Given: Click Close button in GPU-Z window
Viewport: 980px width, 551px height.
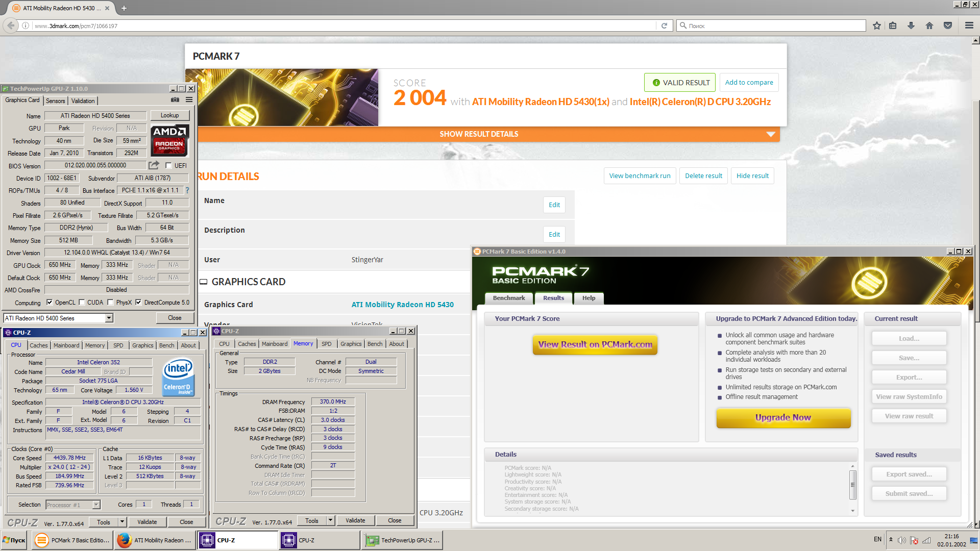Looking at the screenshot, I should (x=175, y=318).
